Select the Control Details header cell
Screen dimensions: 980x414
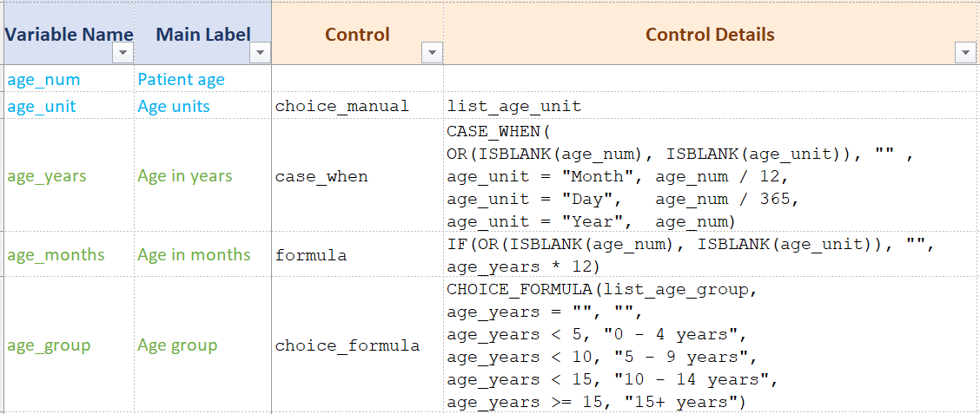click(x=710, y=34)
